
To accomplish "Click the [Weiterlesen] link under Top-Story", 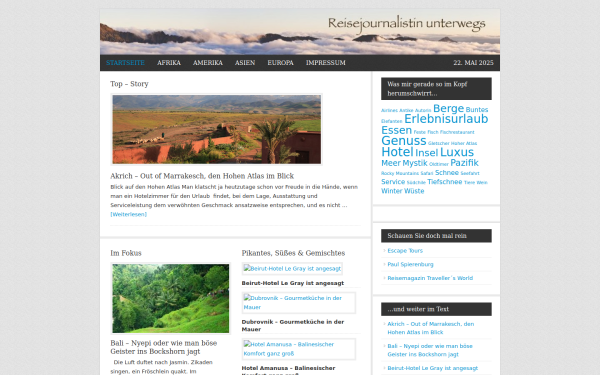I will (129, 214).
